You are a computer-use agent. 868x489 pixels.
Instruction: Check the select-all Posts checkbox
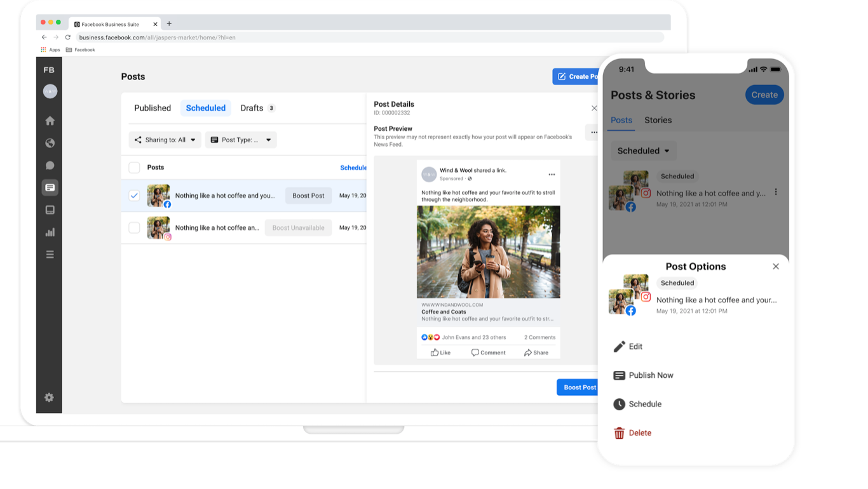(x=134, y=167)
